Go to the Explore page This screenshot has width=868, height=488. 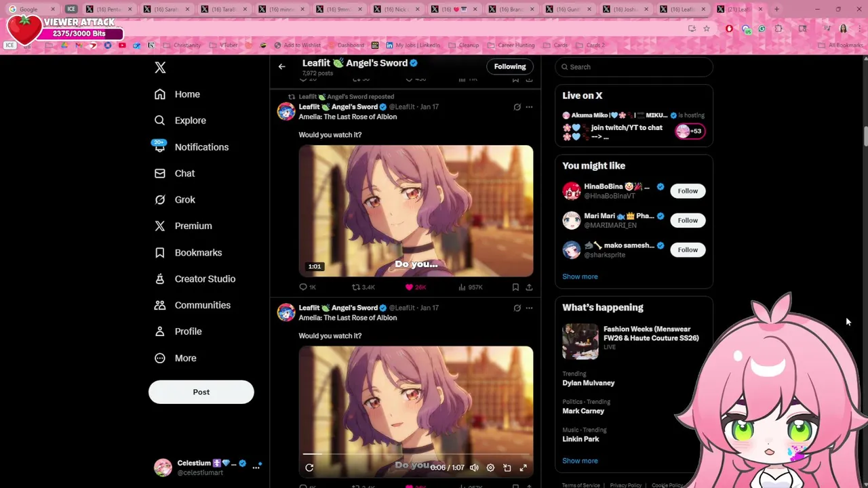180,121
